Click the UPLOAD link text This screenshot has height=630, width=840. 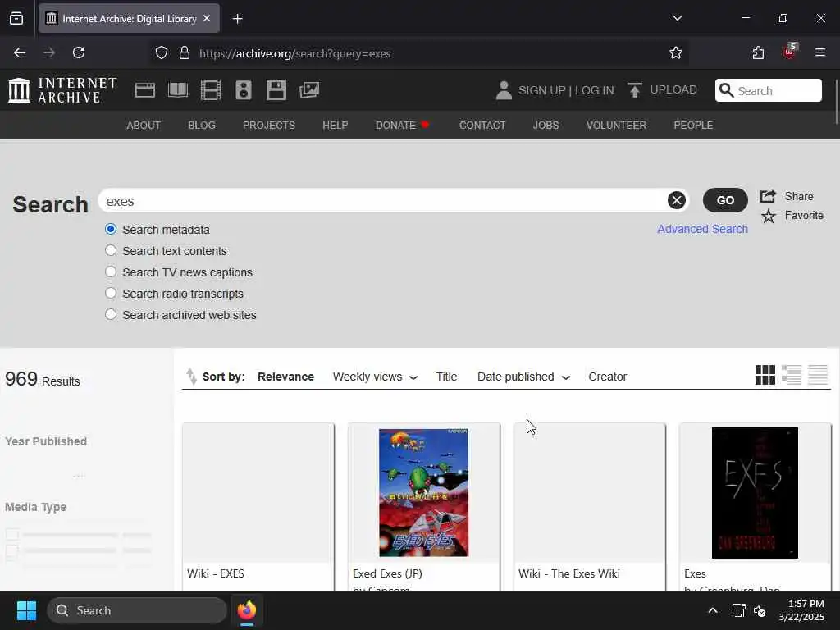(x=673, y=89)
